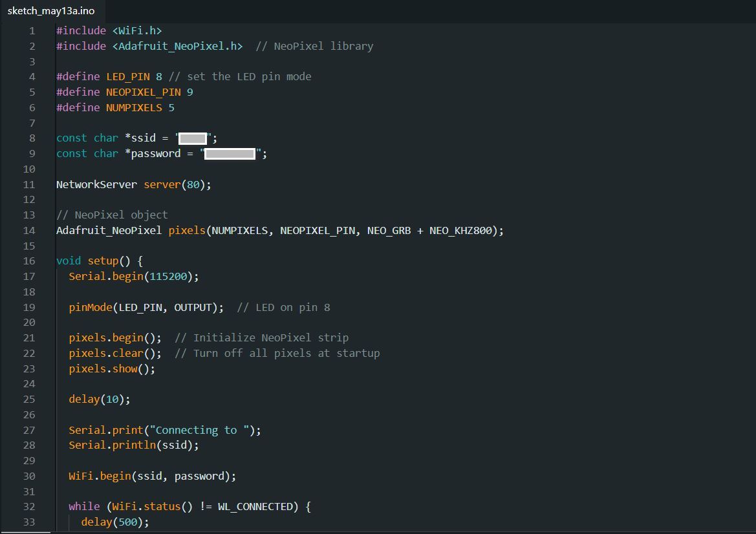The height and width of the screenshot is (534, 756).
Task: Click 'setup' function name on line 16
Action: 103,261
